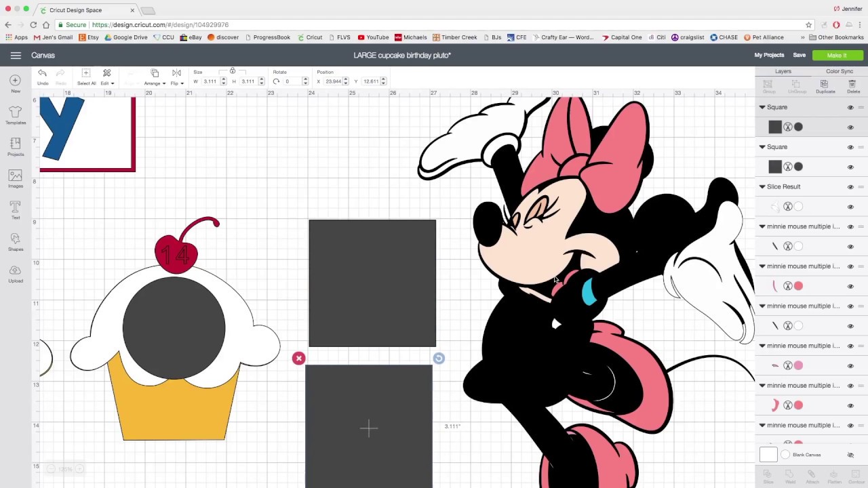Open the Shapes tool
The width and height of the screenshot is (868, 488).
(x=16, y=242)
